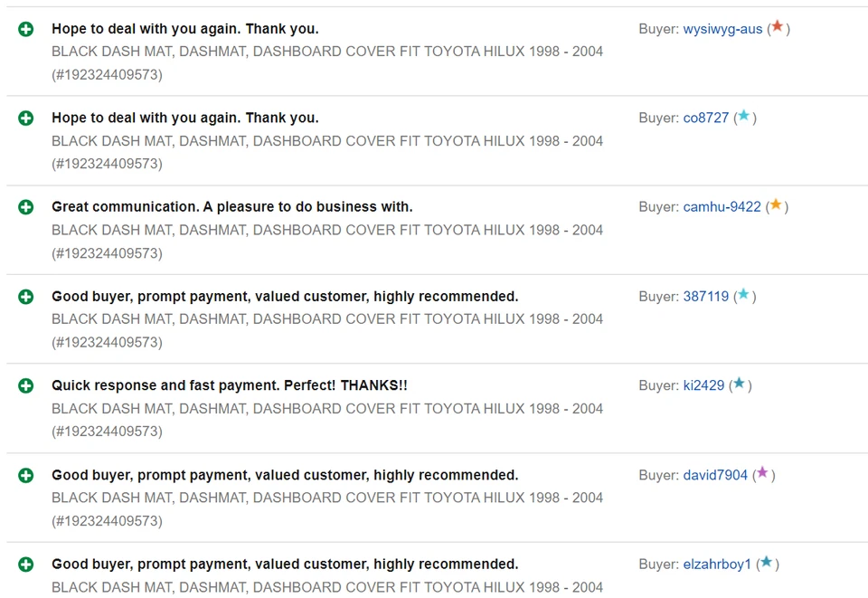The image size is (868, 598).
Task: Open buyer profile wysiwyg-aus
Action: pyautogui.click(x=722, y=29)
